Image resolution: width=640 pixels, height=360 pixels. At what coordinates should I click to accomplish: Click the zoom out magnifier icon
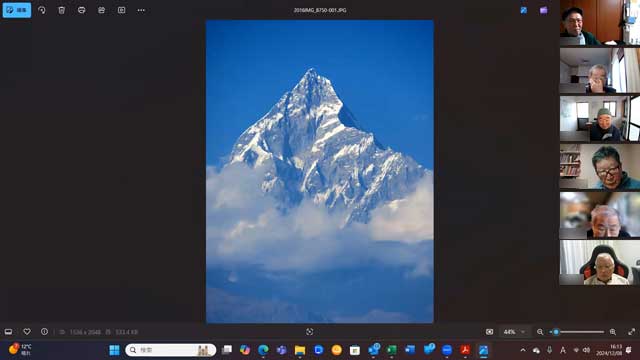[540, 332]
